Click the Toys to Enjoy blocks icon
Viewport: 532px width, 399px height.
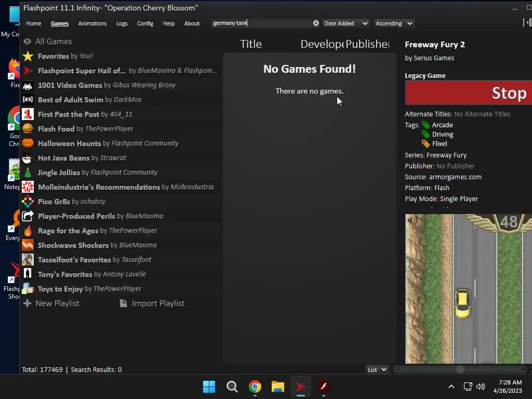[28, 289]
